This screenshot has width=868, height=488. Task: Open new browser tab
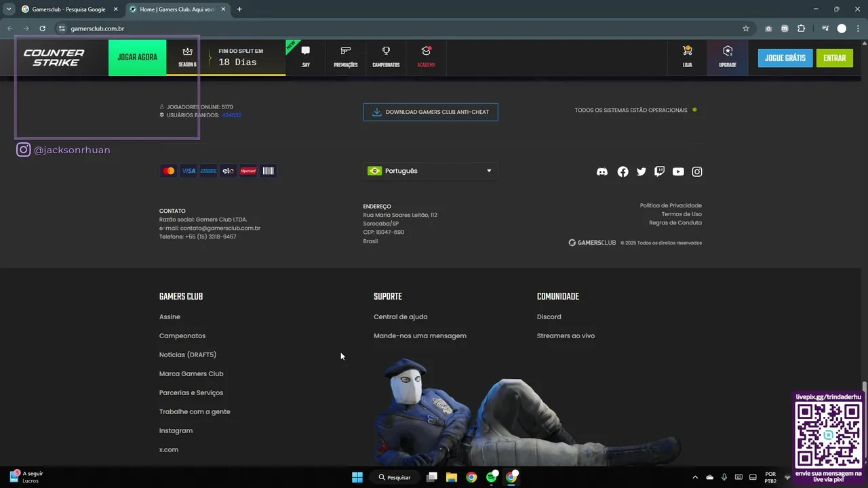click(x=239, y=9)
